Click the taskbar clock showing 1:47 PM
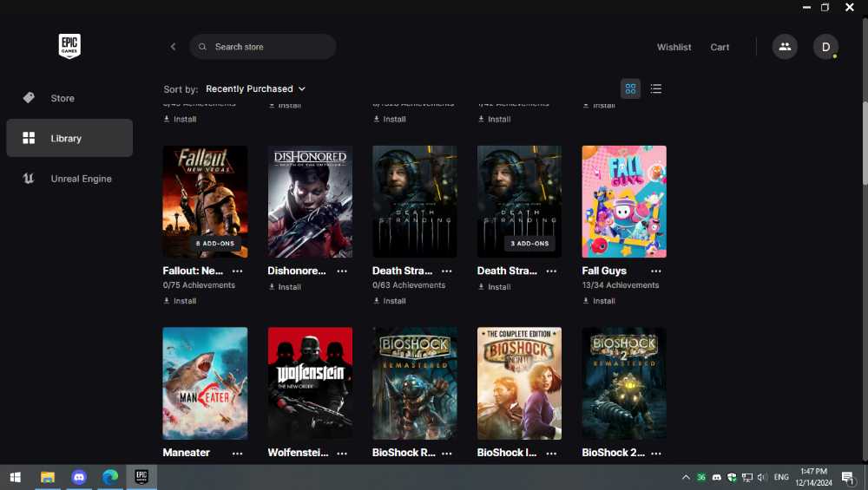 click(814, 477)
